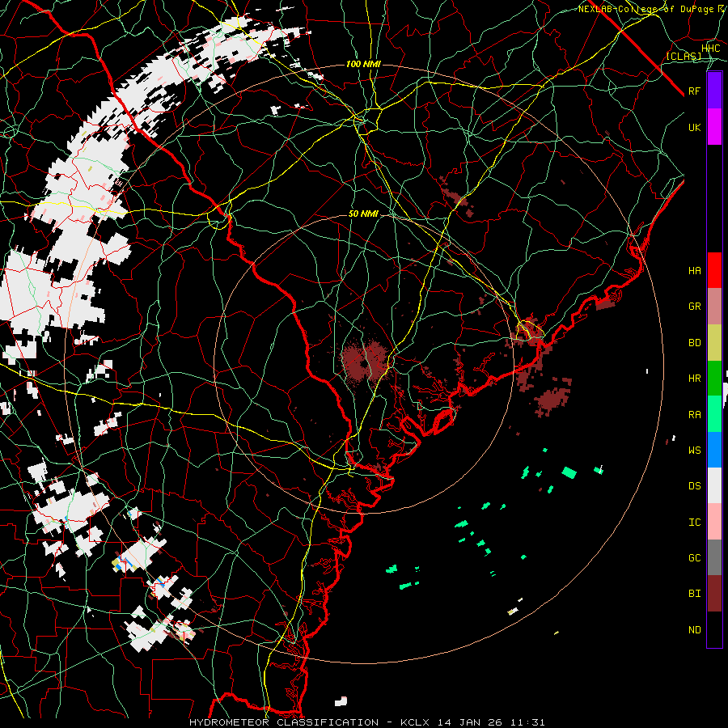The width and height of the screenshot is (728, 728).
Task: Click the brown BI legend color swatch
Action: point(714,594)
